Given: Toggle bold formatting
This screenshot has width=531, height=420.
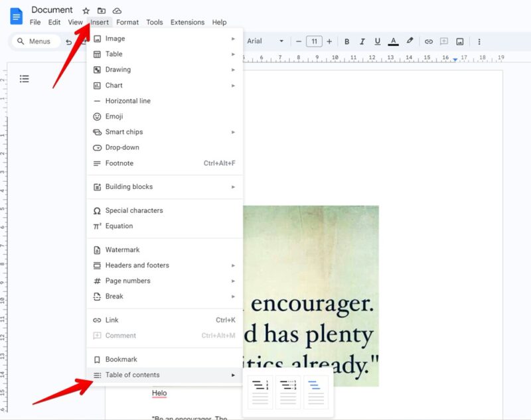Looking at the screenshot, I should point(347,41).
